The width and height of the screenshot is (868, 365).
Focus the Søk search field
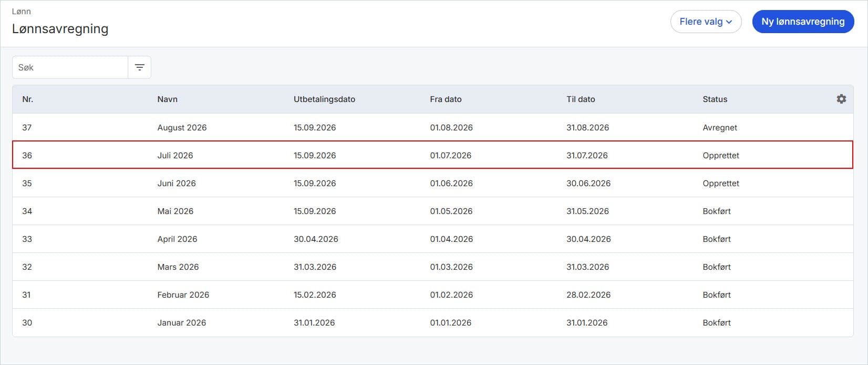[x=70, y=67]
